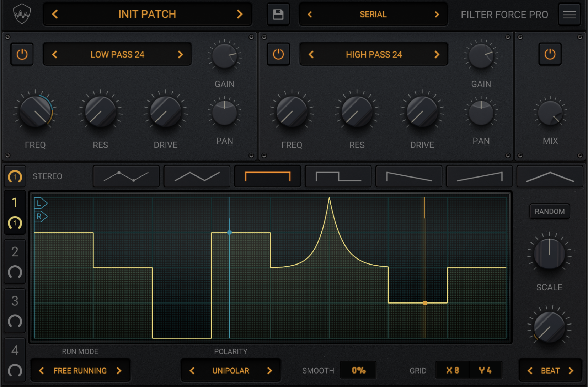
Task: Choose previous polarity before UNIPOLAR
Action: [x=192, y=371]
